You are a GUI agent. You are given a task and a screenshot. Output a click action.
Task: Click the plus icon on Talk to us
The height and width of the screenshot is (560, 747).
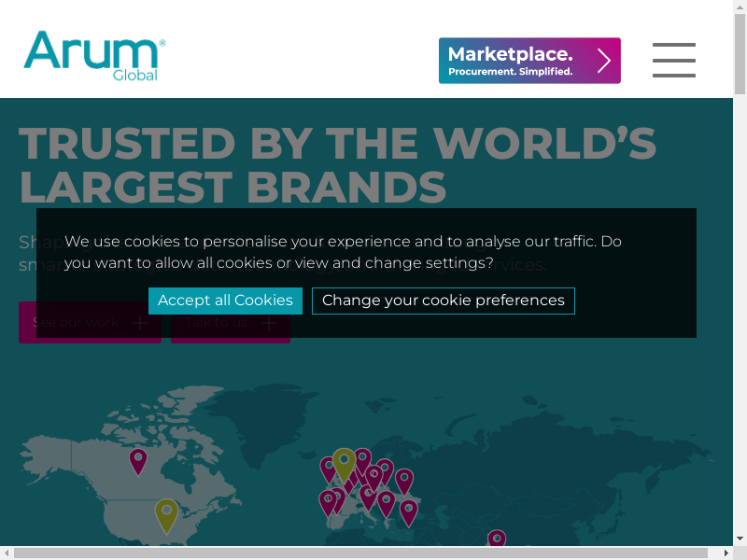269,323
